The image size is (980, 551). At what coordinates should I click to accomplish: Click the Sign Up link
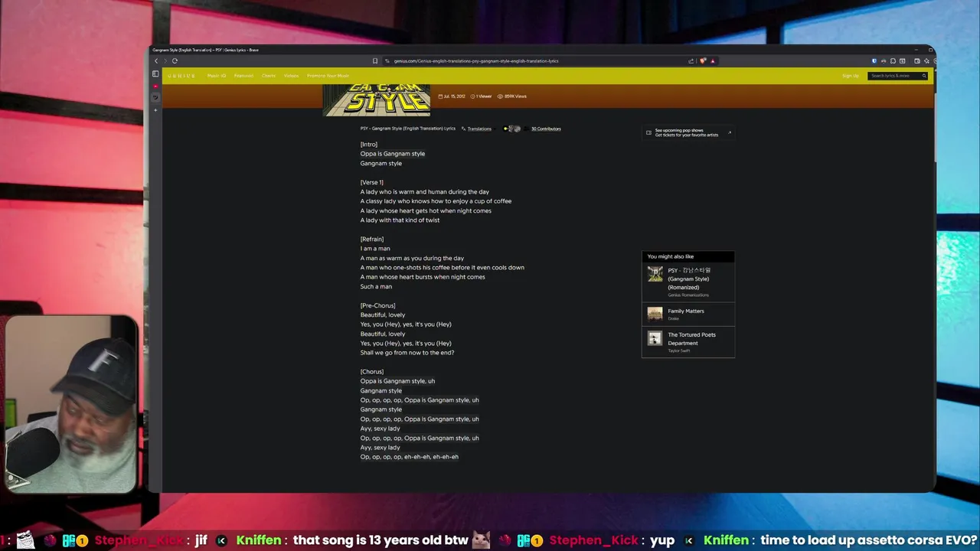pyautogui.click(x=851, y=76)
